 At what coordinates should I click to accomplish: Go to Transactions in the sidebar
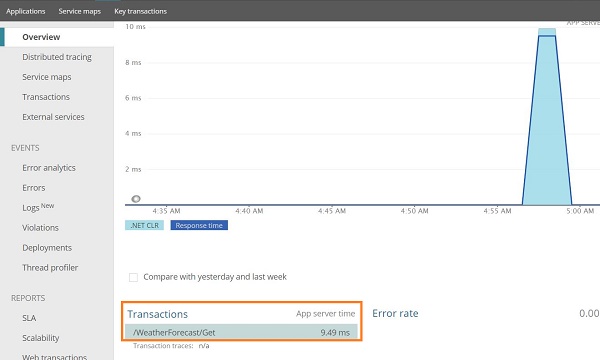click(x=46, y=97)
